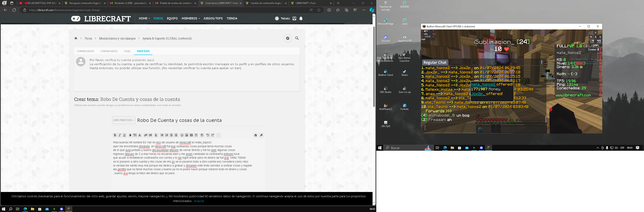This screenshot has height=212, width=644.
Task: Open the OBS Studio desktop shortcut
Action: tap(385, 90)
